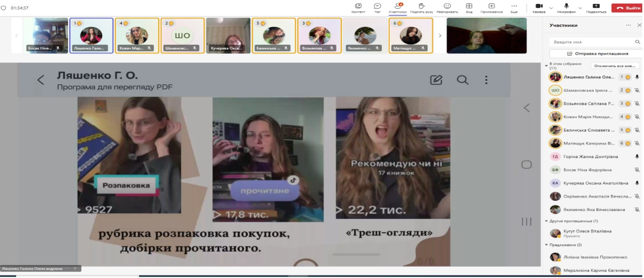Click the 'Отправка приглашения' button
Viewport: 644px width, 278px height.
point(595,53)
